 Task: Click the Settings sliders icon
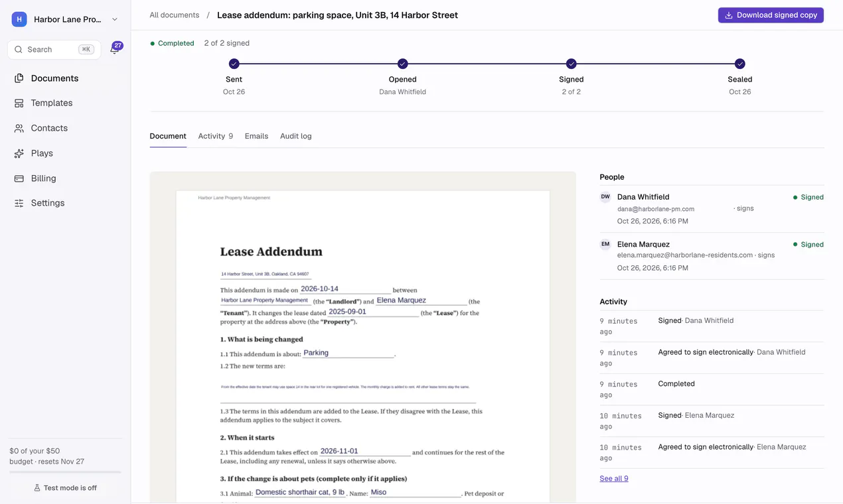click(x=19, y=203)
